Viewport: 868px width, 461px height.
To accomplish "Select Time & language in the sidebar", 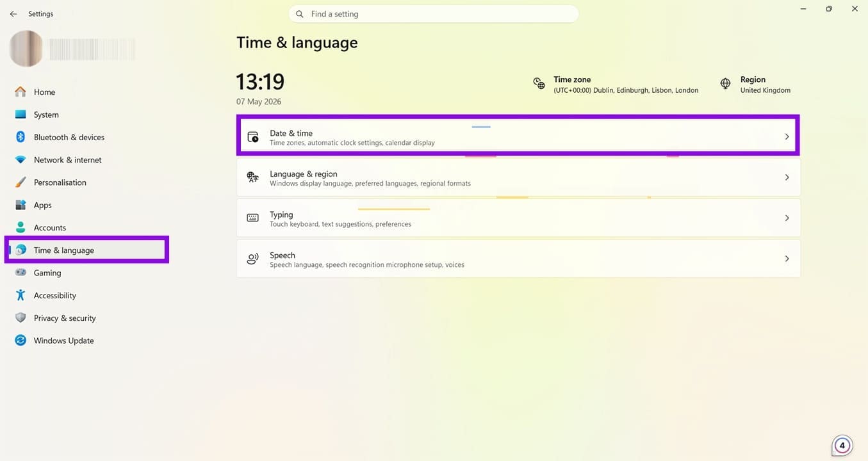I will point(86,250).
